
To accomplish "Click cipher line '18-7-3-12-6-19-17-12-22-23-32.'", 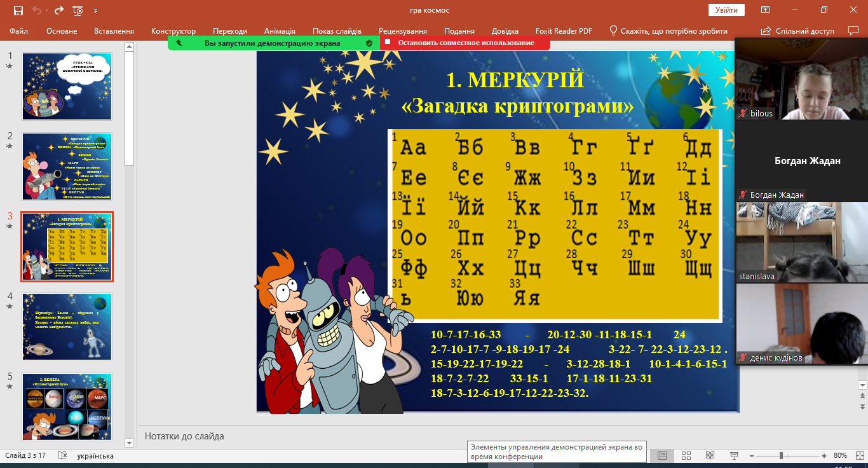I will [510, 394].
